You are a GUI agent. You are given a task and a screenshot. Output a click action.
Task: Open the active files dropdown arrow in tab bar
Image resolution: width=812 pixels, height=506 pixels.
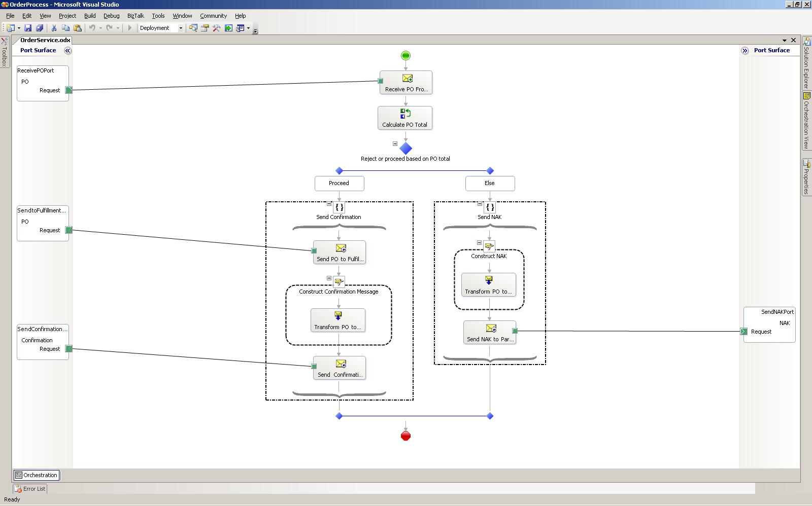(x=785, y=40)
